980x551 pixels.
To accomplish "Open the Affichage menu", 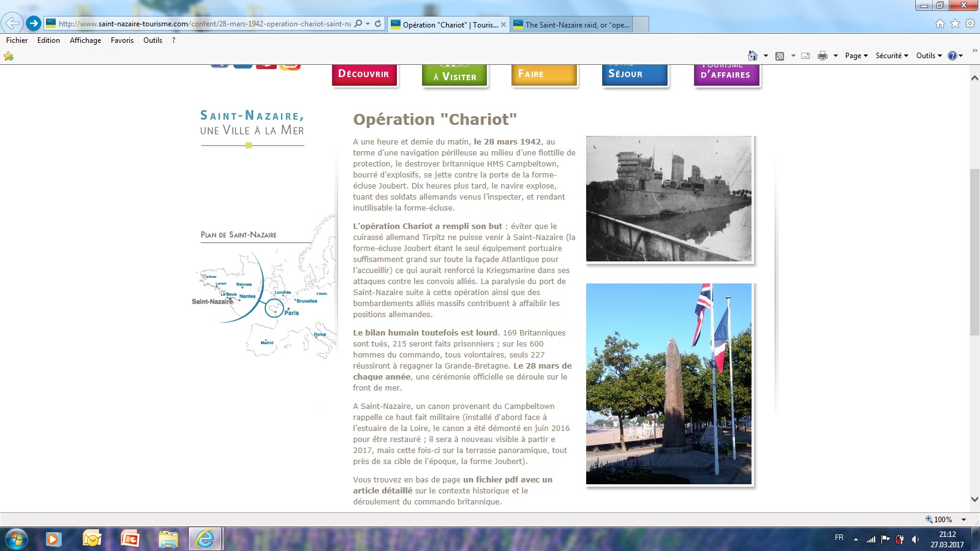I will (x=86, y=40).
